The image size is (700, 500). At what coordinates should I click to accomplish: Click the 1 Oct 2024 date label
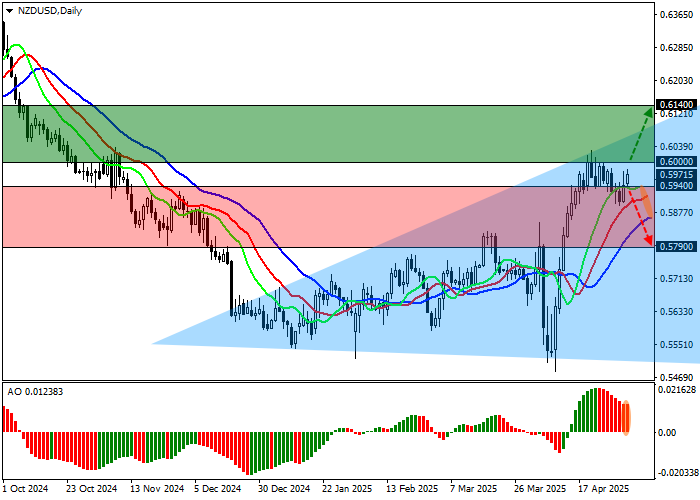click(x=25, y=489)
